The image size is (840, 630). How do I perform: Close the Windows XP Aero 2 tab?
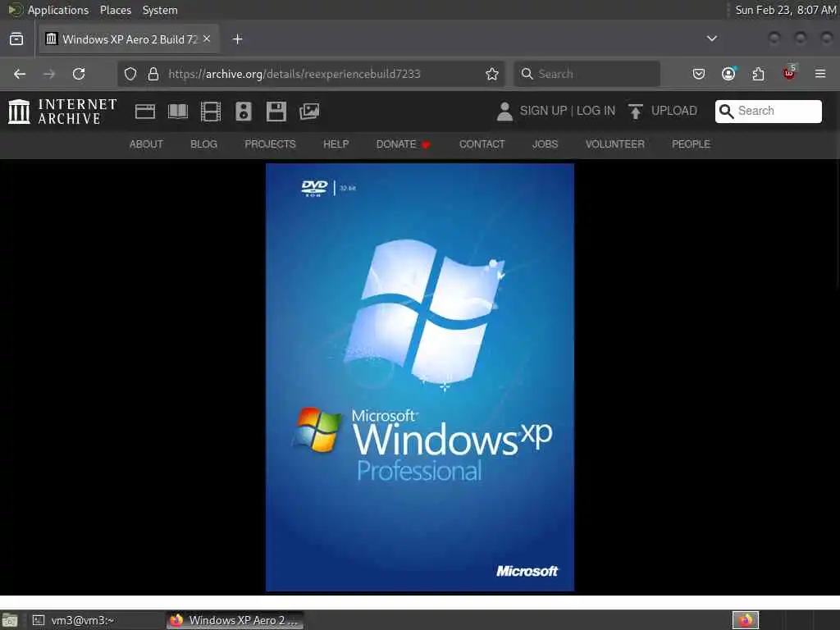207,39
